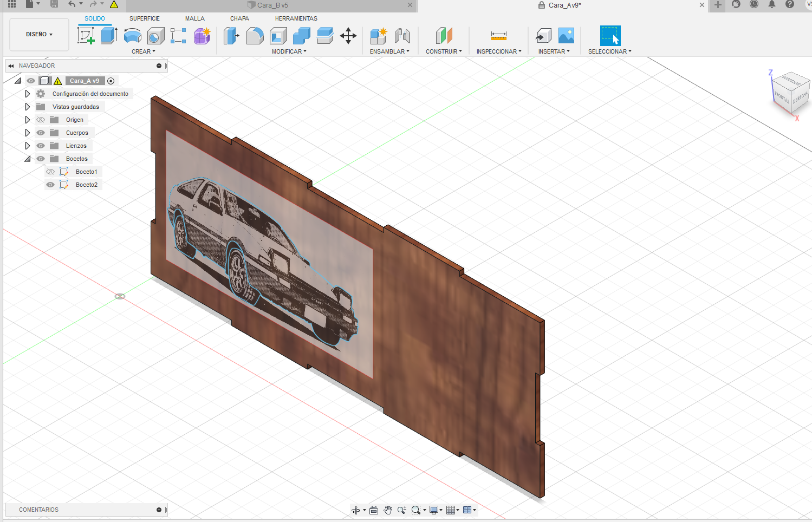812x522 pixels.
Task: Open the notifications bell
Action: [772, 4]
